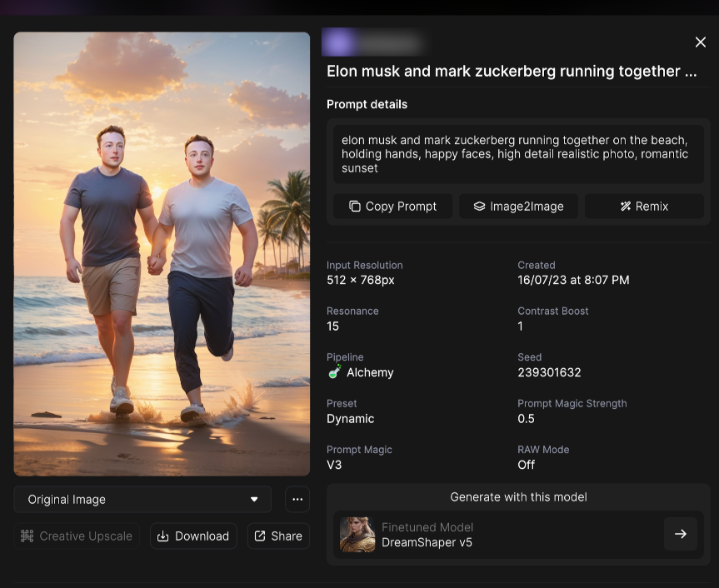The width and height of the screenshot is (719, 588).
Task: Click the Generate with this model label
Action: coord(518,497)
